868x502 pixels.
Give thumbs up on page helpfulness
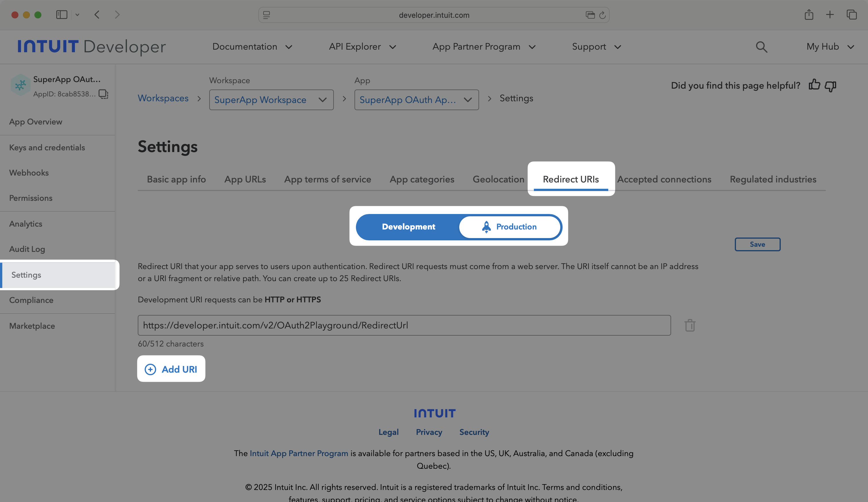(814, 85)
